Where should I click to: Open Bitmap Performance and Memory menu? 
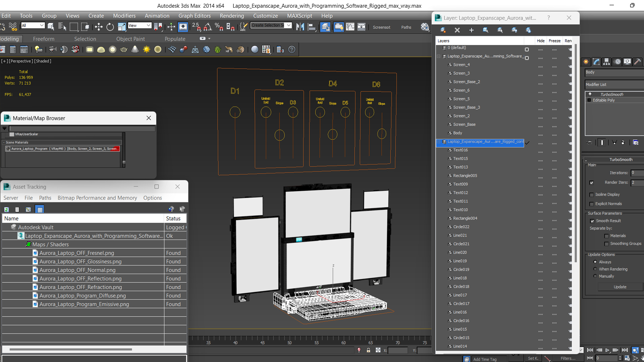click(x=97, y=198)
